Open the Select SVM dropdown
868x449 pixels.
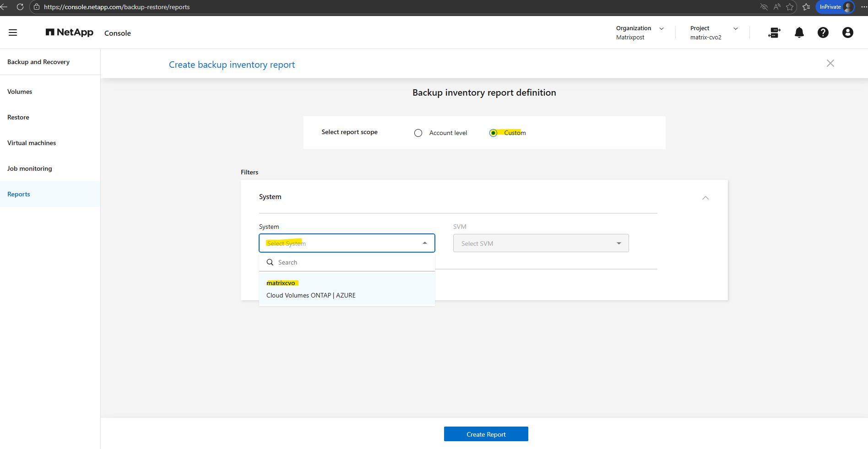point(541,243)
